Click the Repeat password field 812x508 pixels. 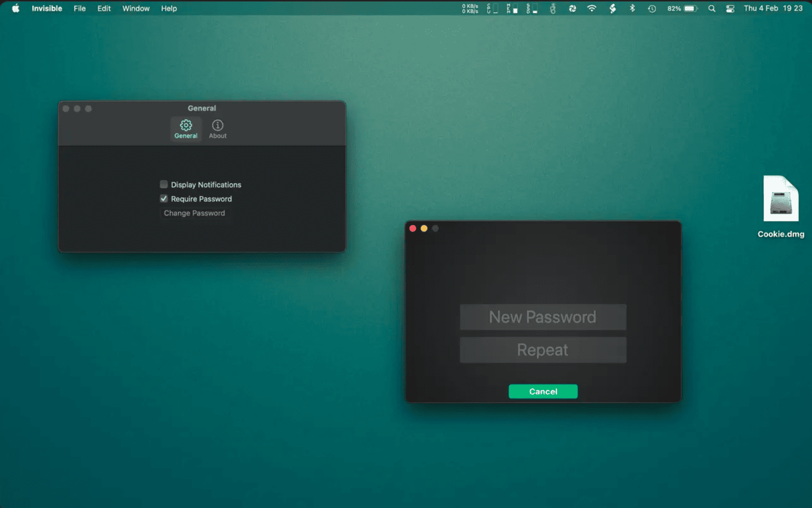[x=543, y=350]
